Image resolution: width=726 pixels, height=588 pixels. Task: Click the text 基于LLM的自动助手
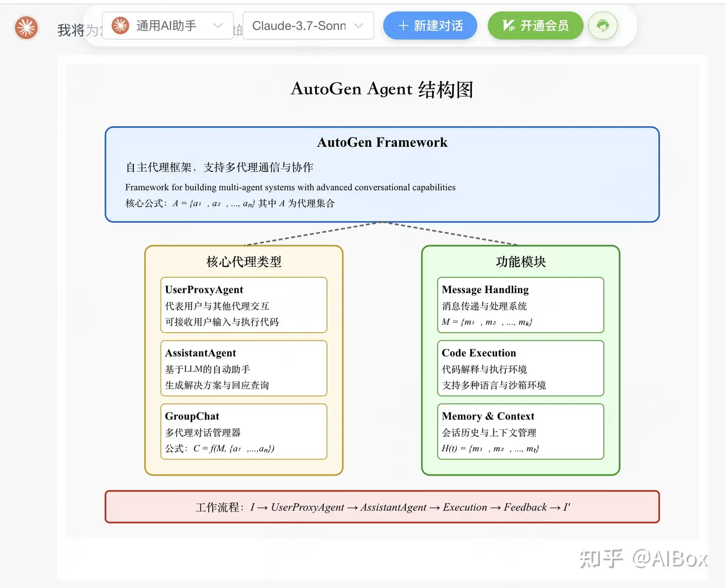point(208,370)
